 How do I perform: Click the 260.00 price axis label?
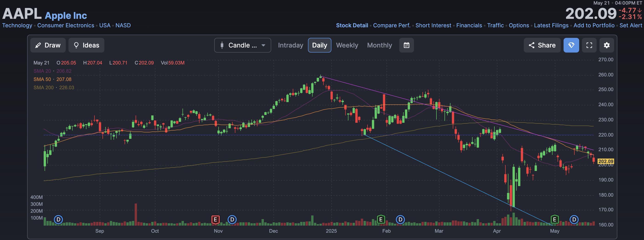click(x=606, y=75)
